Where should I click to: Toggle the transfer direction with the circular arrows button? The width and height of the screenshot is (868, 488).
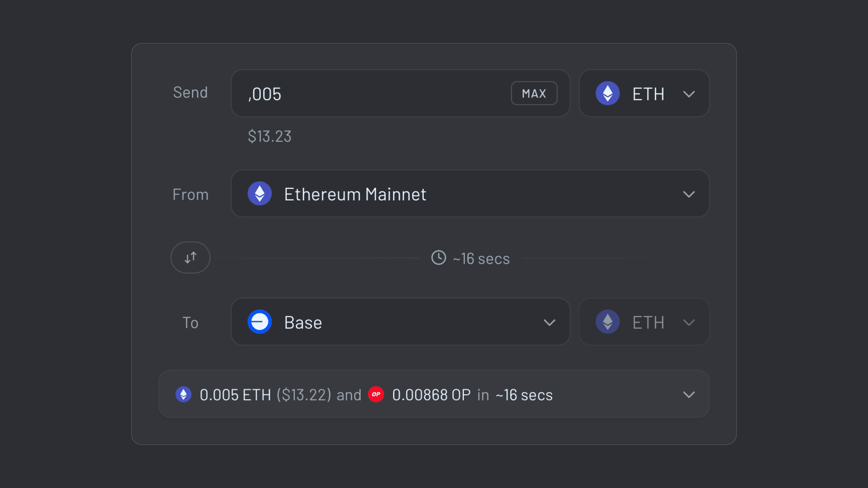coord(190,257)
